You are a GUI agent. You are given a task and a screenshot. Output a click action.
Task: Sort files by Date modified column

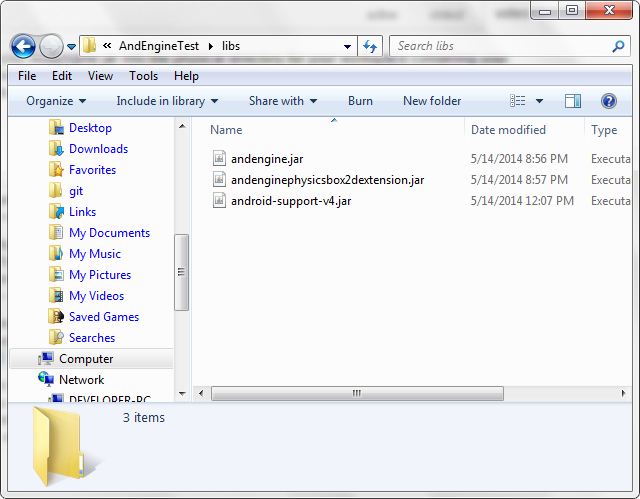(x=508, y=130)
